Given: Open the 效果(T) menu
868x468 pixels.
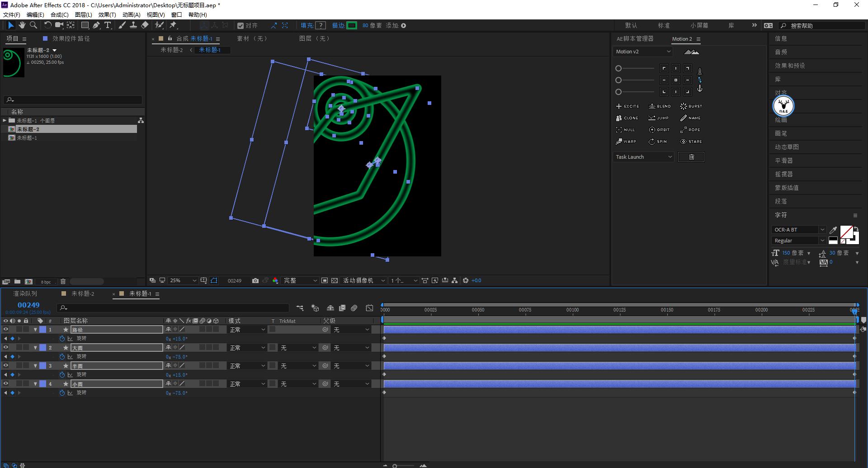Looking at the screenshot, I should 107,14.
